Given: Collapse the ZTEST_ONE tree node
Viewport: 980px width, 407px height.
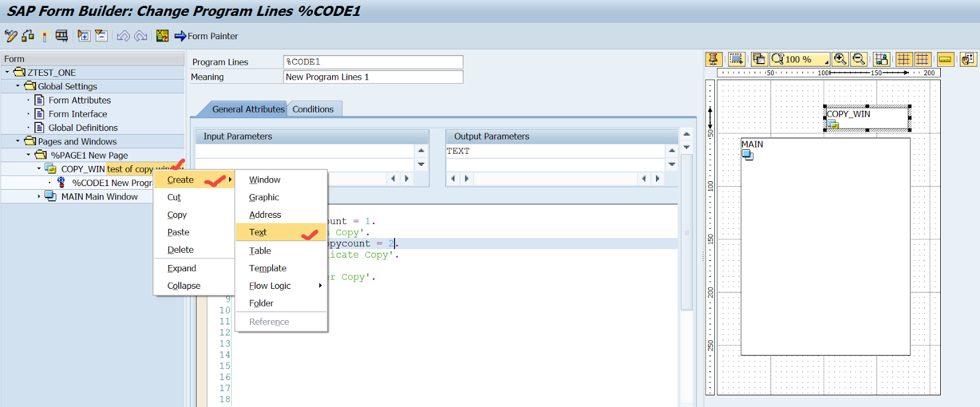Looking at the screenshot, I should pos(7,72).
